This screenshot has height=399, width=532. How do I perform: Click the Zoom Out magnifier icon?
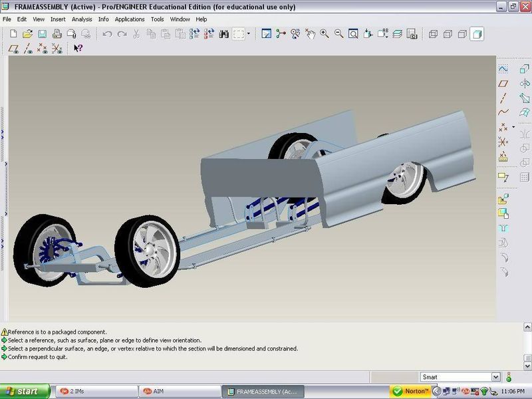[339, 34]
